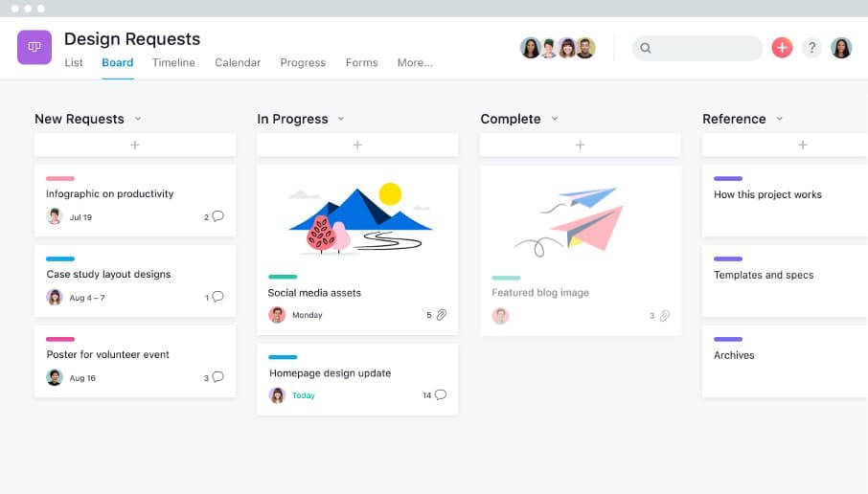Click attachment paperclip on Social media assets card

[441, 315]
